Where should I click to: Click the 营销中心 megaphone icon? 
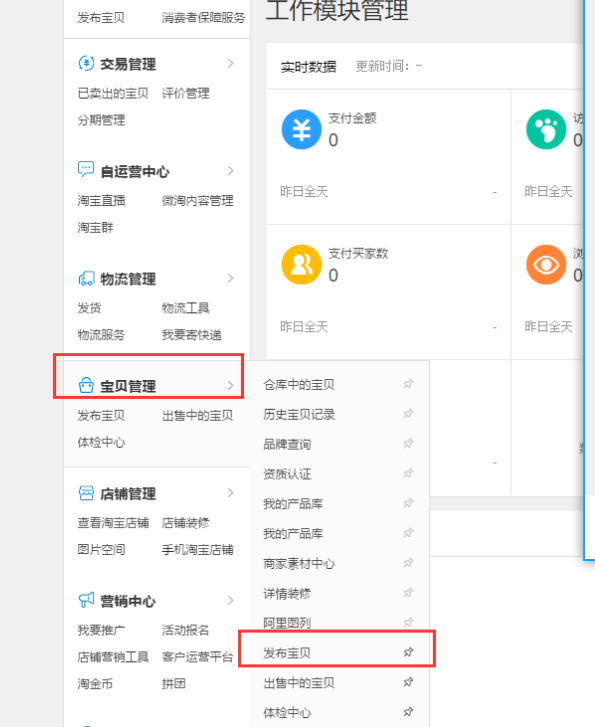point(86,600)
